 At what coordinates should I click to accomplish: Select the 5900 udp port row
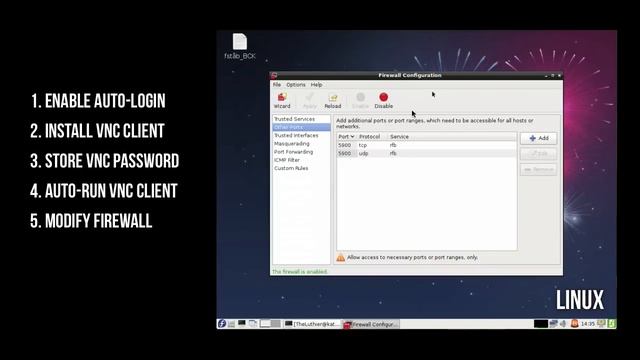427,153
